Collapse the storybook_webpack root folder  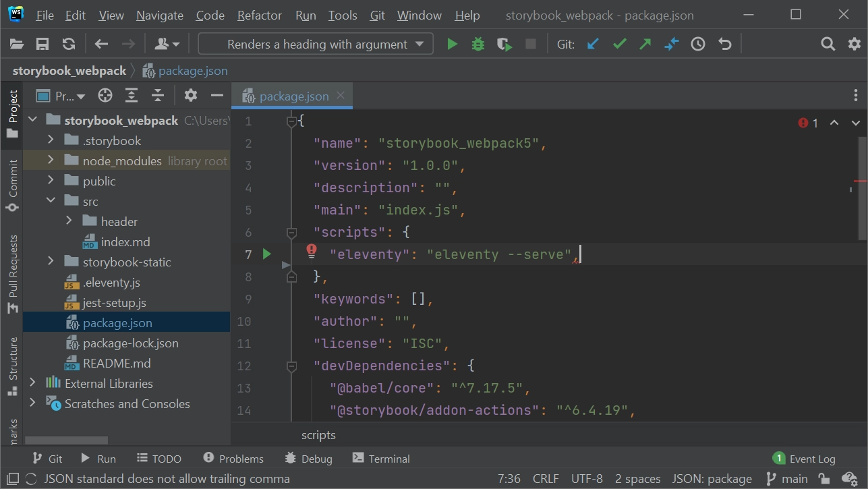pos(32,120)
